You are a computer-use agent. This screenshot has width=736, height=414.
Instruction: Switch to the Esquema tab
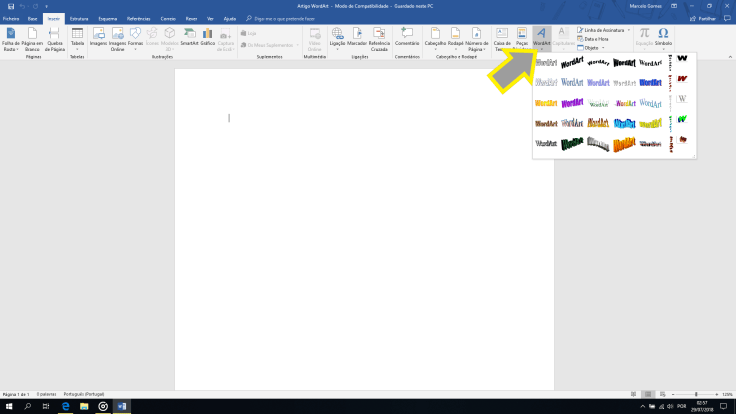[106, 18]
